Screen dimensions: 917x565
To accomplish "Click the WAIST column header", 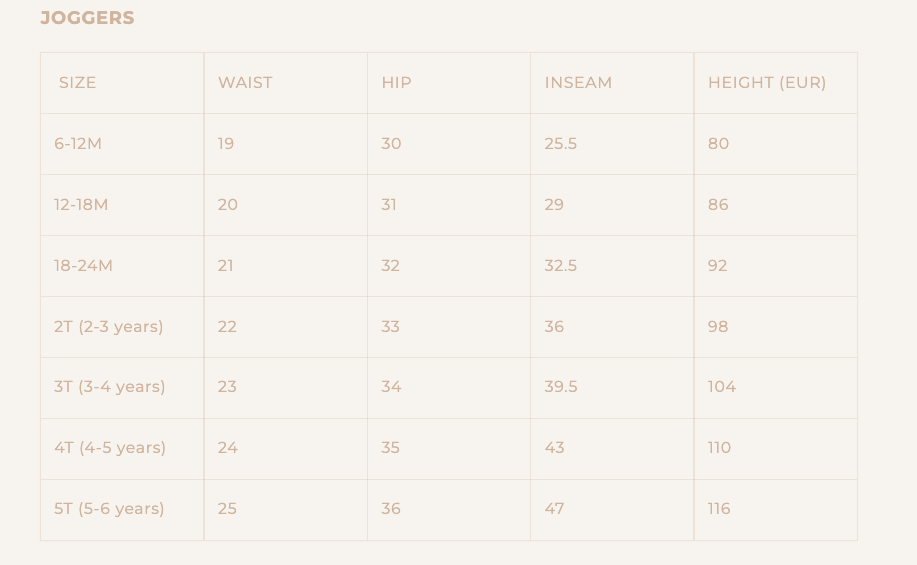I will [x=245, y=83].
